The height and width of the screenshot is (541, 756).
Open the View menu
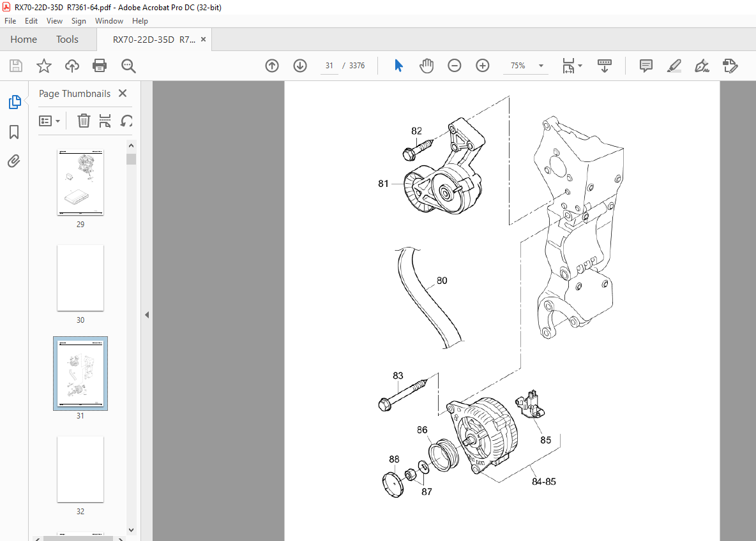pos(54,20)
